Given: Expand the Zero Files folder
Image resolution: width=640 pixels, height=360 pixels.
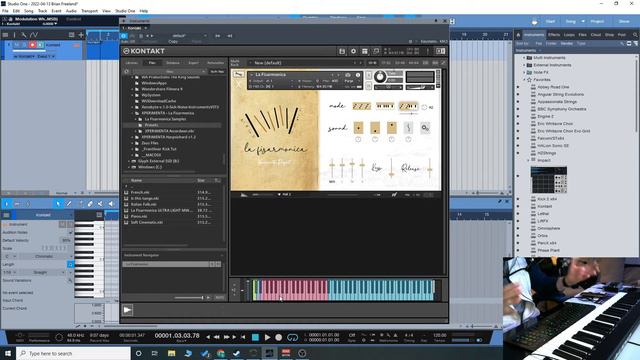Looking at the screenshot, I should pyautogui.click(x=133, y=143).
